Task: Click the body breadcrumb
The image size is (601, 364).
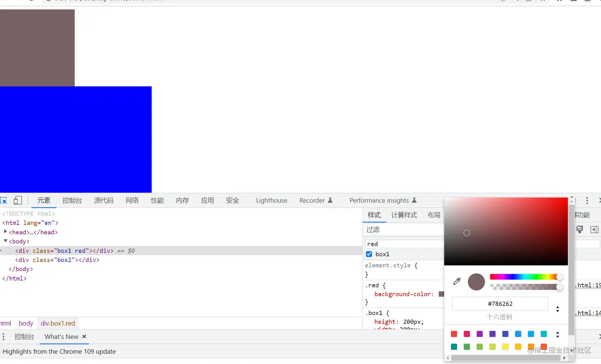Action: [26, 323]
